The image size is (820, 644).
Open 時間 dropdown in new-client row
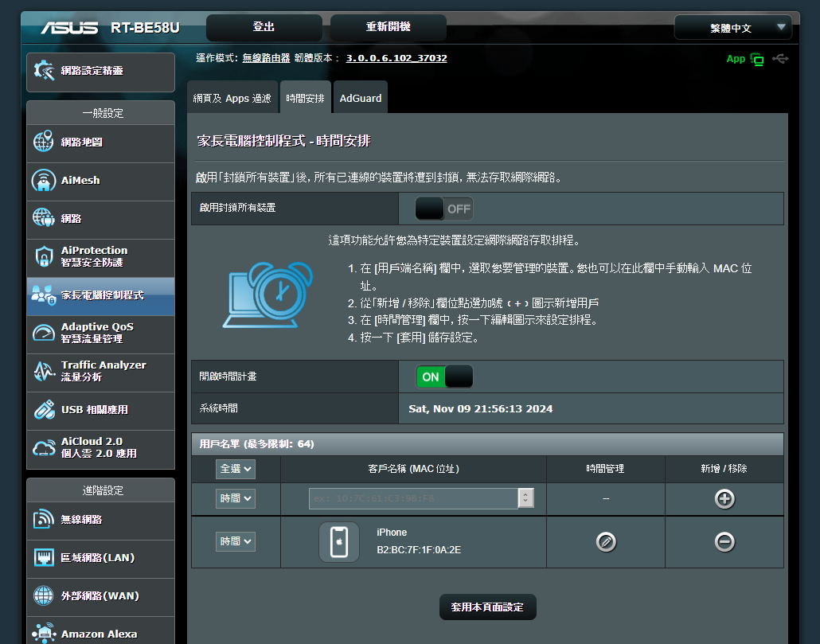coord(236,498)
